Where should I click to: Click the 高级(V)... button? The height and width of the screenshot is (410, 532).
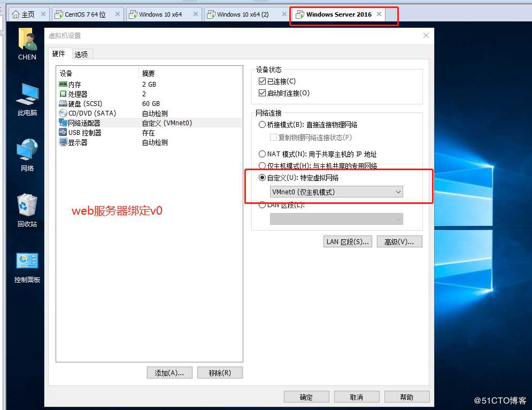399,241
